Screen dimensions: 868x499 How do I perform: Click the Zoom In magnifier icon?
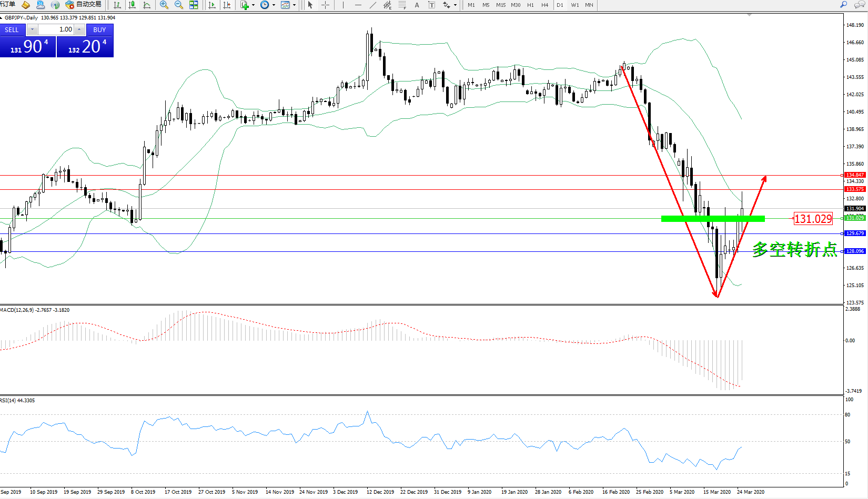pos(164,5)
